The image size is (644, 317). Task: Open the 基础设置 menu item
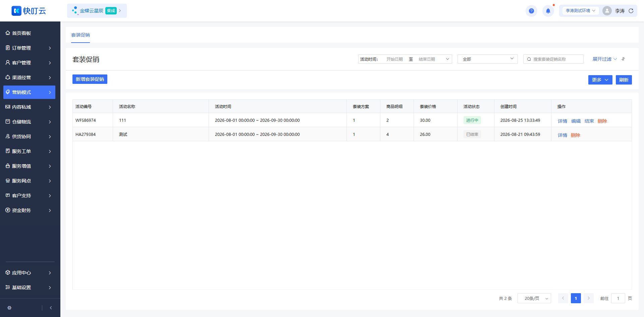29,287
